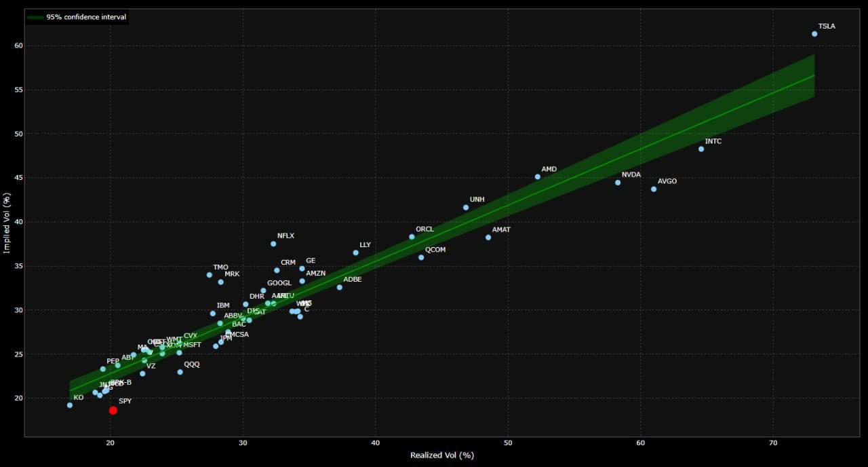
Task: Click the 35 tick on Implied Vol axis
Action: 18,266
